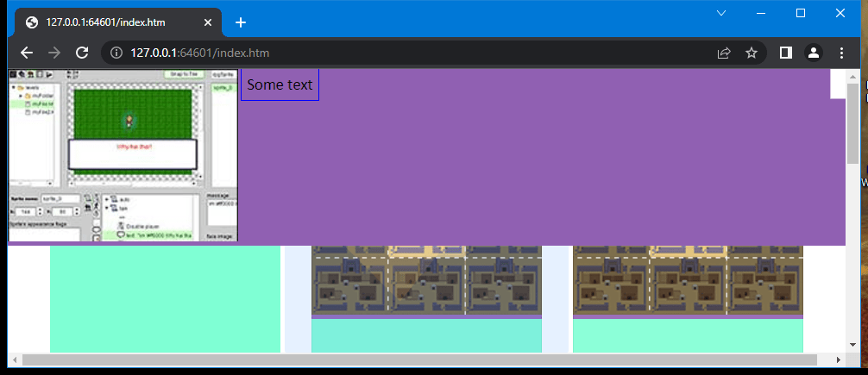Reload the current page
Image resolution: width=868 pixels, height=375 pixels.
coord(82,53)
